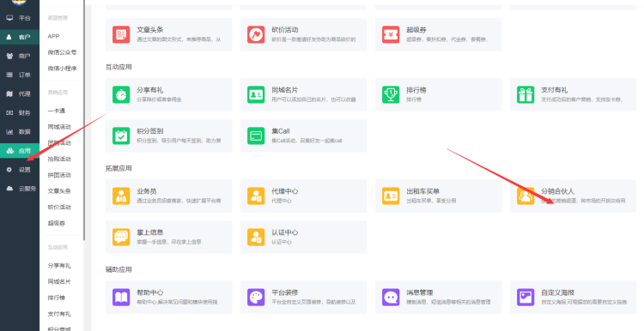Select 一卡通 in the submenu
Image resolution: width=644 pixels, height=331 pixels.
[57, 111]
